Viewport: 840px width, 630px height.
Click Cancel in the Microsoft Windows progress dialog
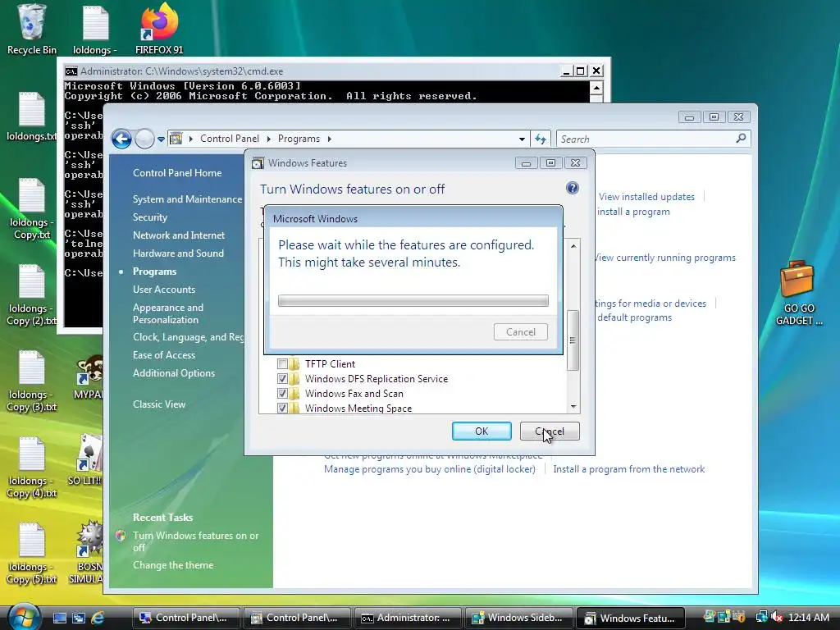point(521,332)
